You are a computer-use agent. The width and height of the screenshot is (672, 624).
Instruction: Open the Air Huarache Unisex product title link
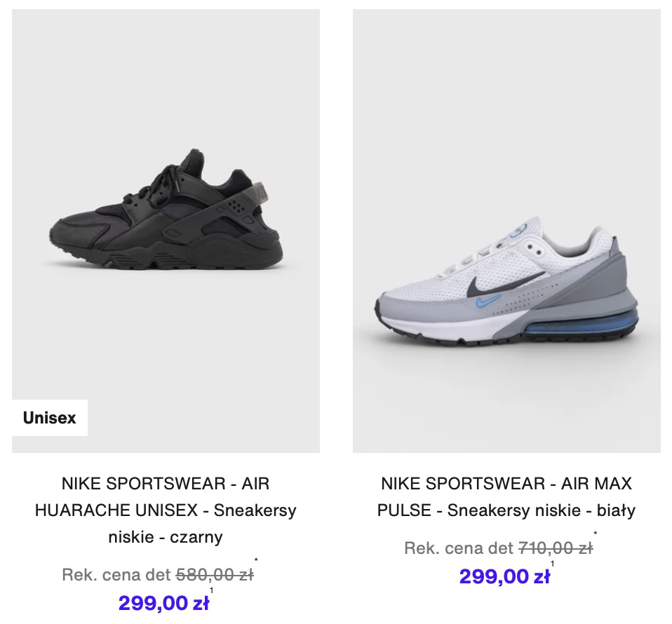(x=166, y=510)
